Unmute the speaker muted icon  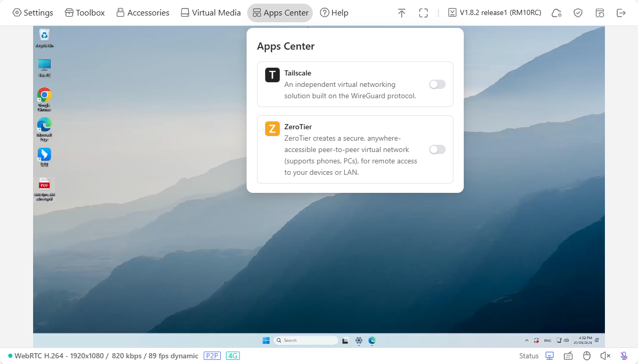pyautogui.click(x=605, y=356)
